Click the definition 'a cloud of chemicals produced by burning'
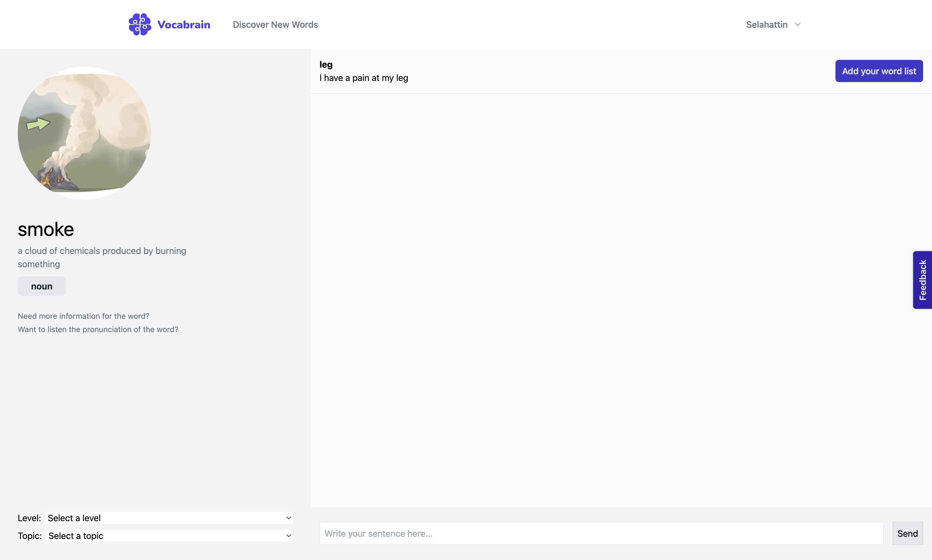The height and width of the screenshot is (560, 932). click(x=102, y=251)
